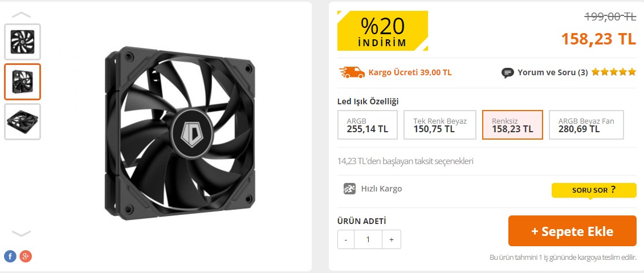Add product with Sepete Ekle button
Screen dimensions: 644x273
click(572, 231)
